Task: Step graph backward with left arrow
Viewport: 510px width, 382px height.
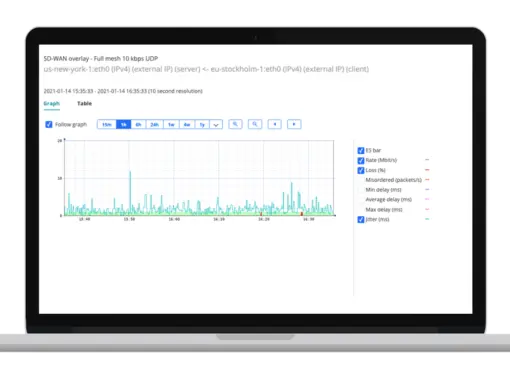Action: click(275, 124)
